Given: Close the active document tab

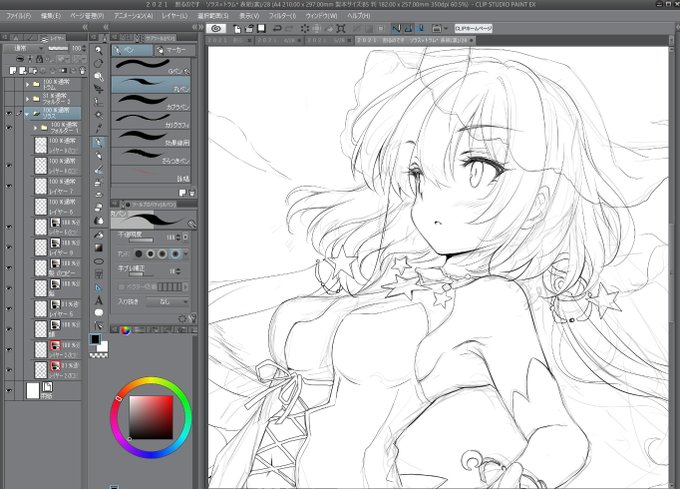Looking at the screenshot, I should tap(472, 40).
